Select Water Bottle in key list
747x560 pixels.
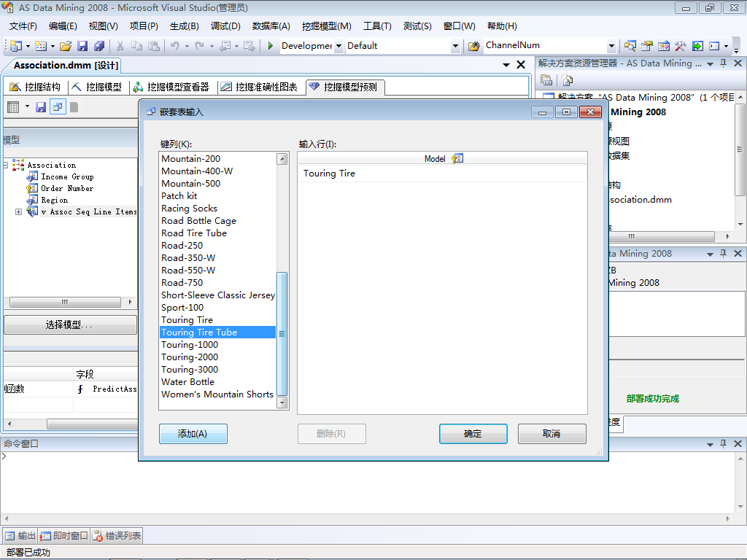[217, 382]
